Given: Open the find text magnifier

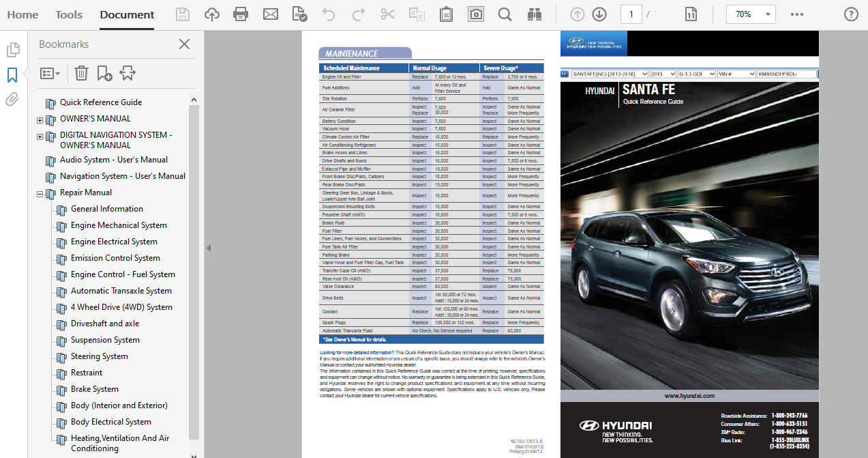Looking at the screenshot, I should point(505,14).
